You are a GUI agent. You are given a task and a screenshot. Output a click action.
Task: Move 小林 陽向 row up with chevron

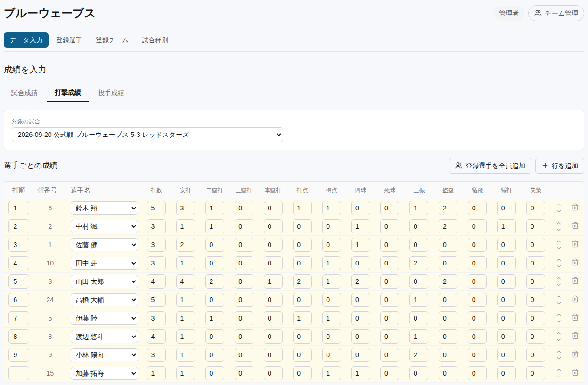(x=559, y=352)
